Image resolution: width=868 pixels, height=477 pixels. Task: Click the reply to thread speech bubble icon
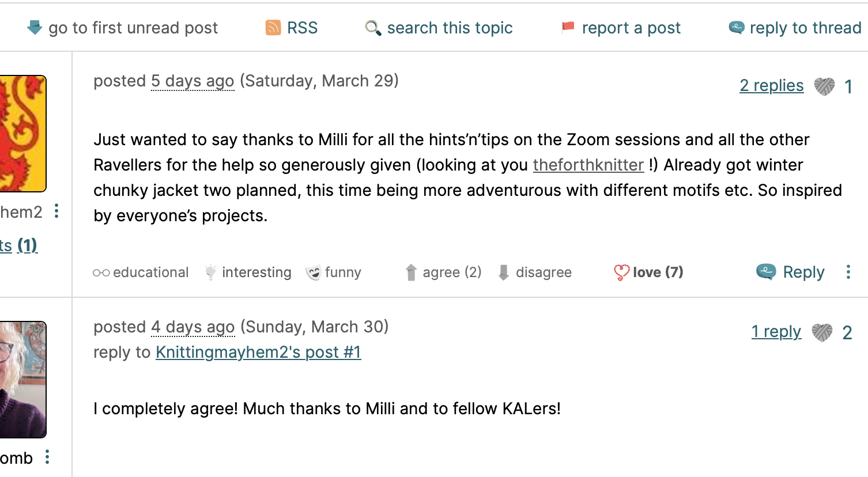click(736, 27)
